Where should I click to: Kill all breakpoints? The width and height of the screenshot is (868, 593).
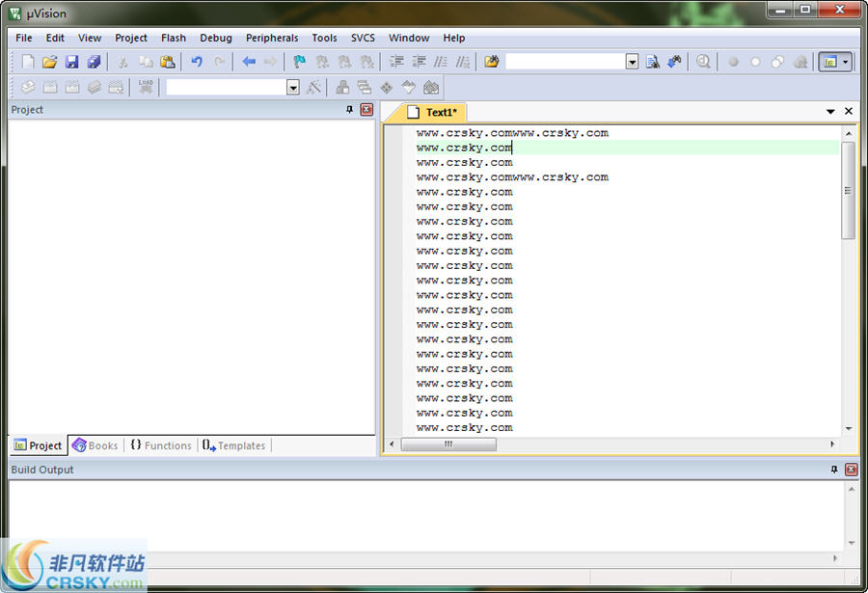[800, 62]
